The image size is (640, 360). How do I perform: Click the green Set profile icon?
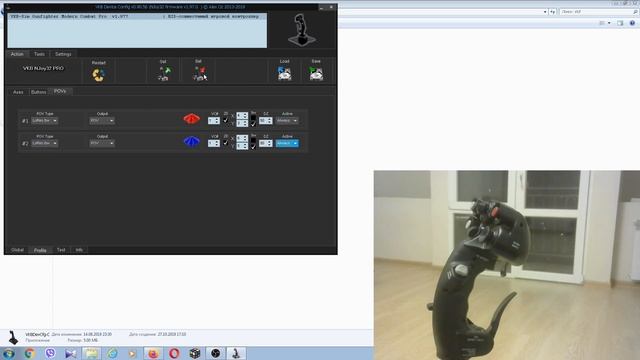[164, 74]
